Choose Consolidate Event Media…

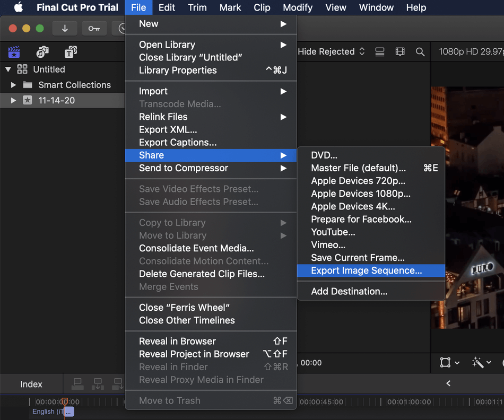tap(211, 248)
